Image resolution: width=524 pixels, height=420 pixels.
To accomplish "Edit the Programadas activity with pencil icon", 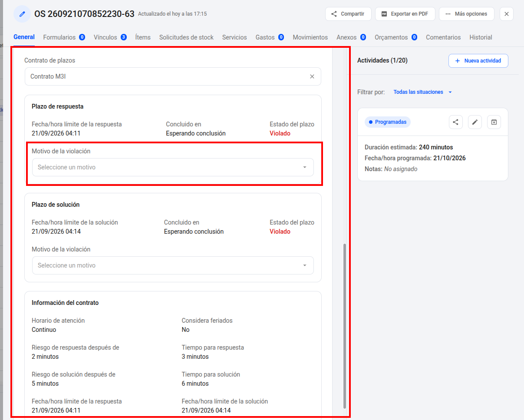I will pos(475,122).
